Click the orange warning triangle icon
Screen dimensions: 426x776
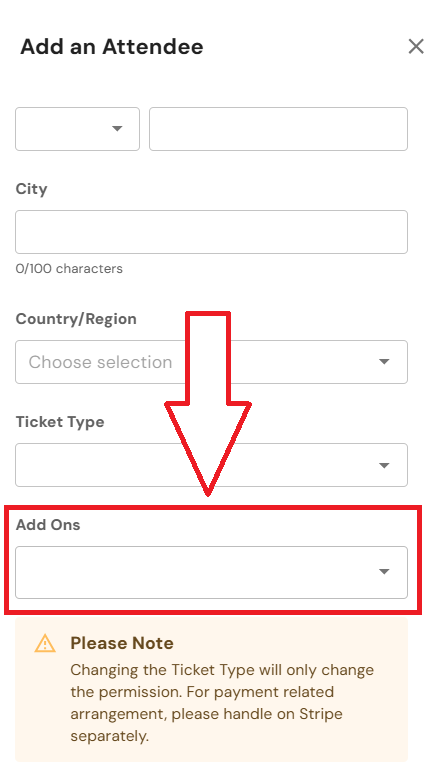(x=45, y=643)
